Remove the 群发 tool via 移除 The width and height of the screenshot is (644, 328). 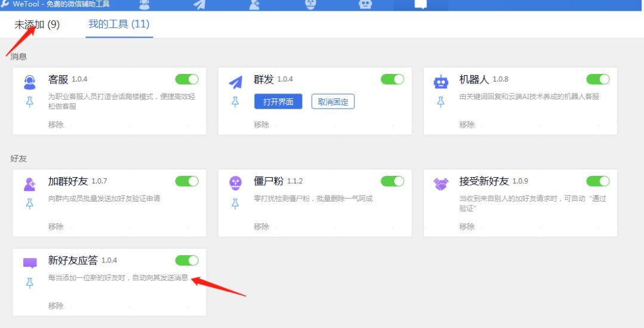(261, 125)
